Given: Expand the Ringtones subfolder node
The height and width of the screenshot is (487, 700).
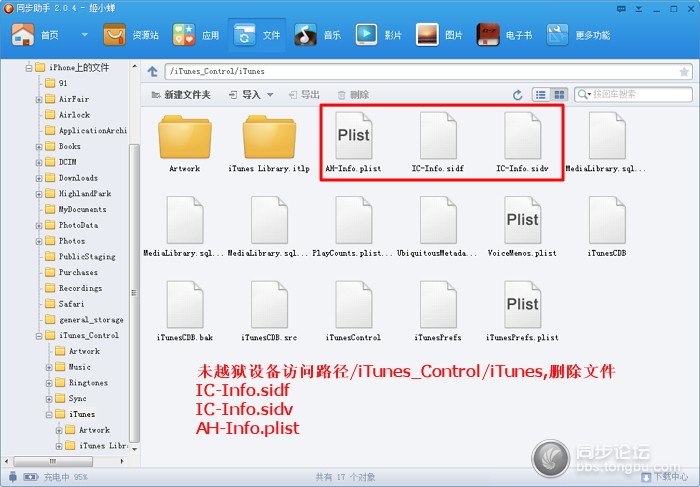Looking at the screenshot, I should click(49, 383).
